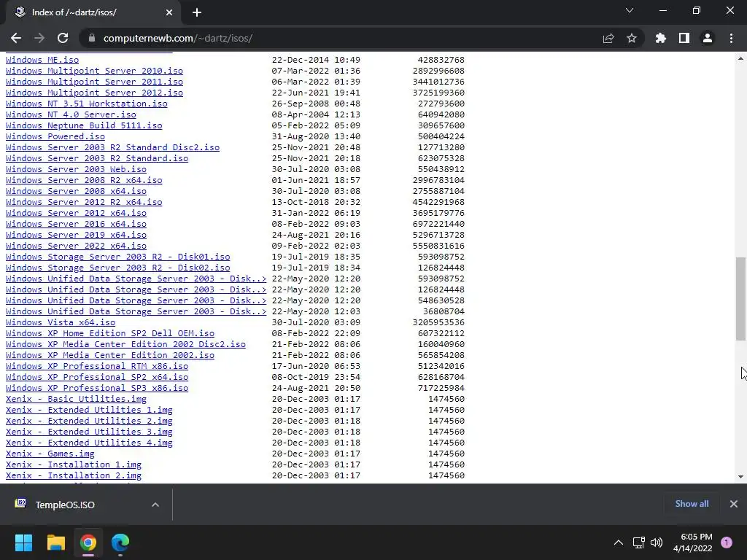Open Xenix - Installation 1.img link
The width and height of the screenshot is (747, 560).
point(74,465)
